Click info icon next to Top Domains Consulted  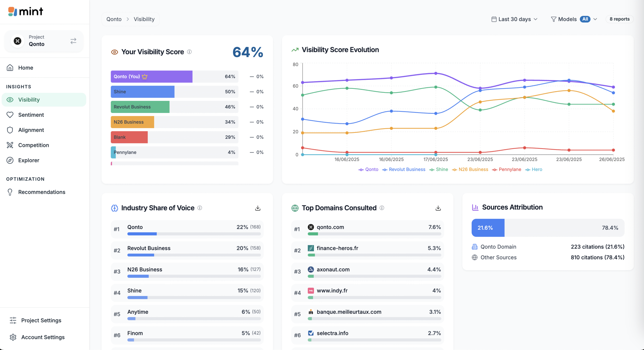pos(382,208)
